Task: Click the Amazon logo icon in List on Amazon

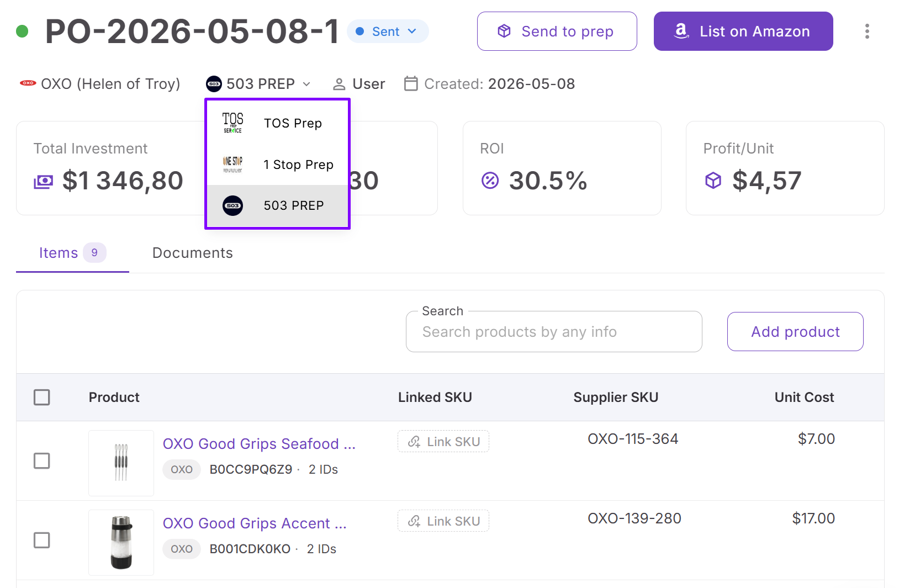Action: 681,31
